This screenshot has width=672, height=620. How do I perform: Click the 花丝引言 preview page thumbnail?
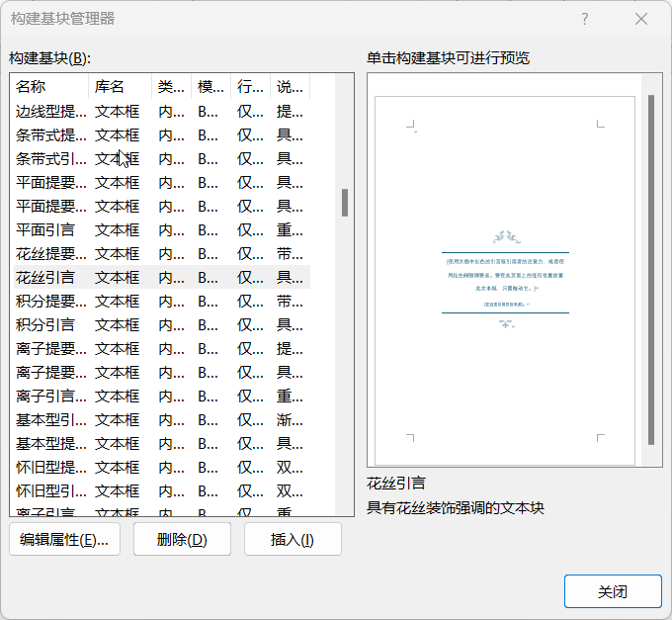pyautogui.click(x=505, y=280)
